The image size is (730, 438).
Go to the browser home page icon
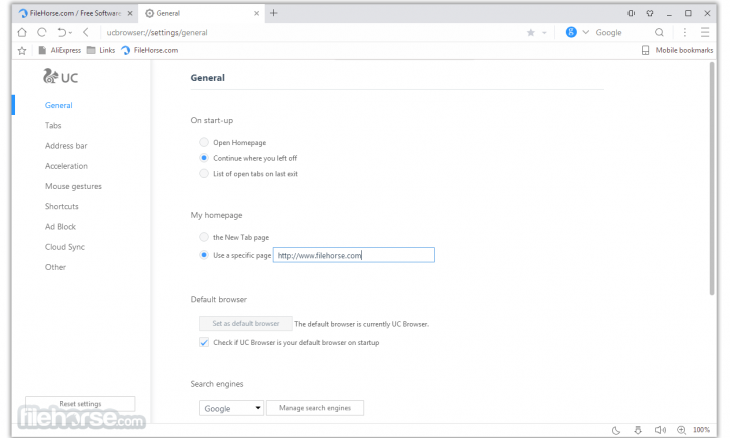22,32
